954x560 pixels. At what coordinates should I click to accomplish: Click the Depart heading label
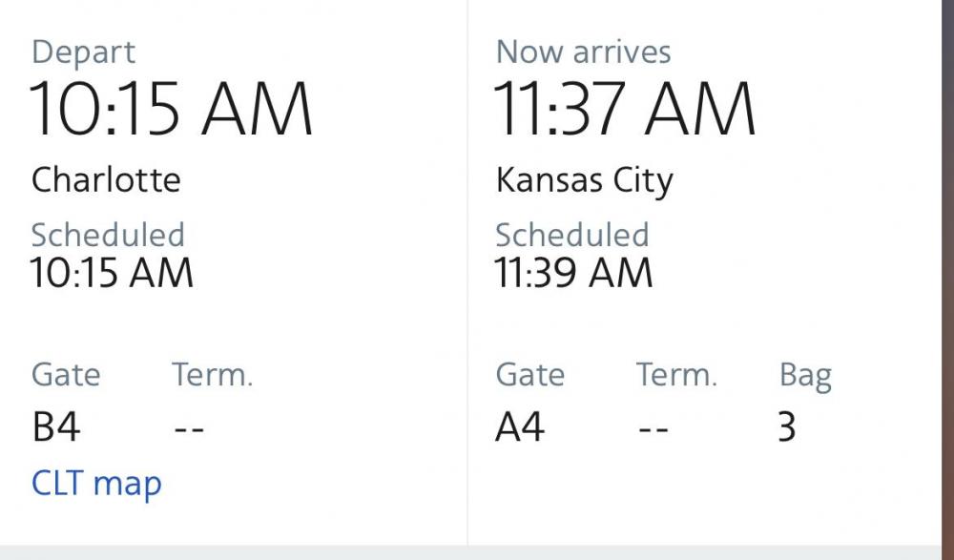tap(84, 52)
